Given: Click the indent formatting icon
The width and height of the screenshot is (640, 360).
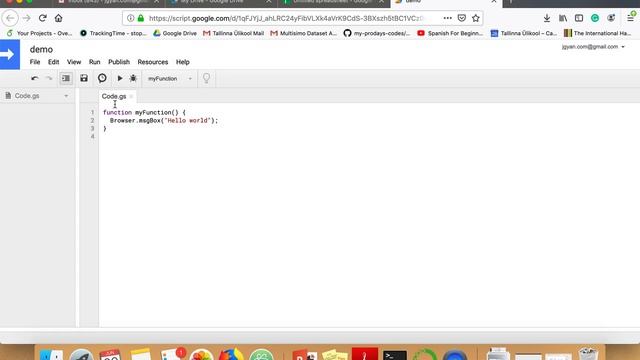Looking at the screenshot, I should point(66,78).
